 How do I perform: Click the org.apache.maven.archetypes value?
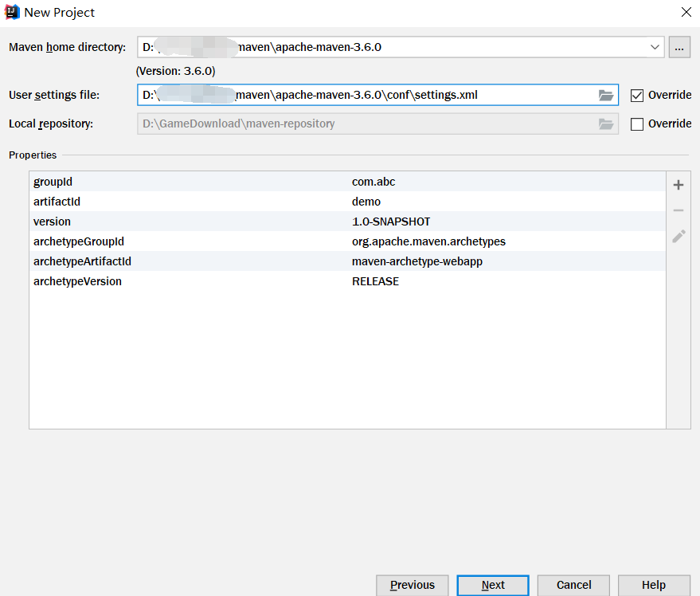tap(428, 241)
